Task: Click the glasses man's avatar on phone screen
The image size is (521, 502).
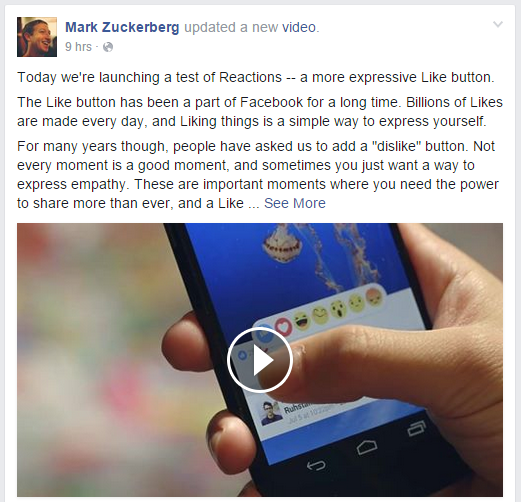Action: 271,413
